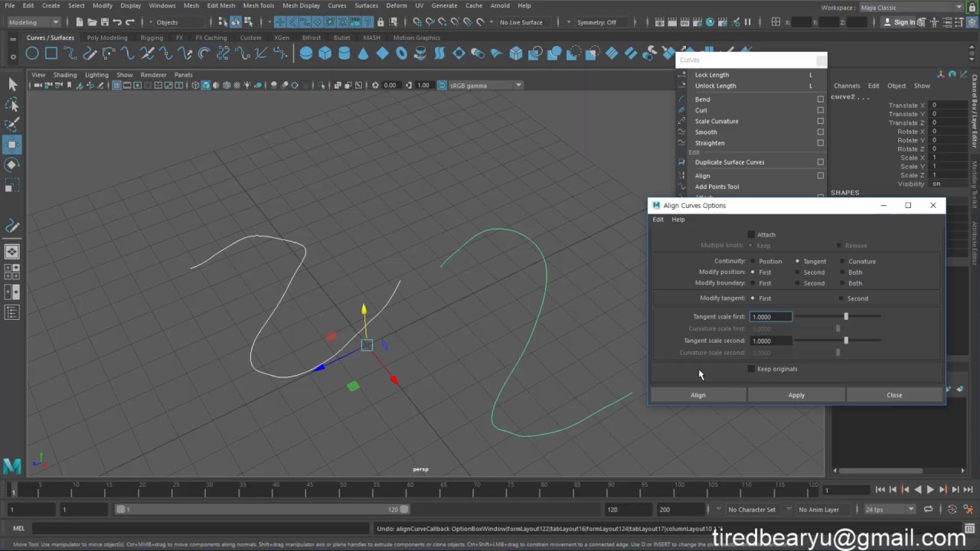Activate the Move tool in the toolbox
Image resolution: width=980 pixels, height=551 pixels.
pos(12,145)
